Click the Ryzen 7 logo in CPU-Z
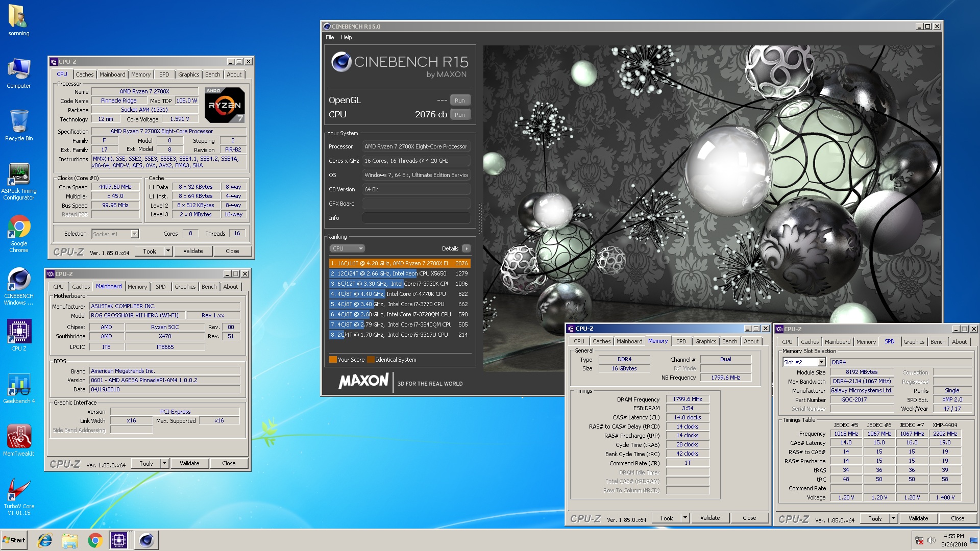The height and width of the screenshot is (551, 980). point(225,105)
